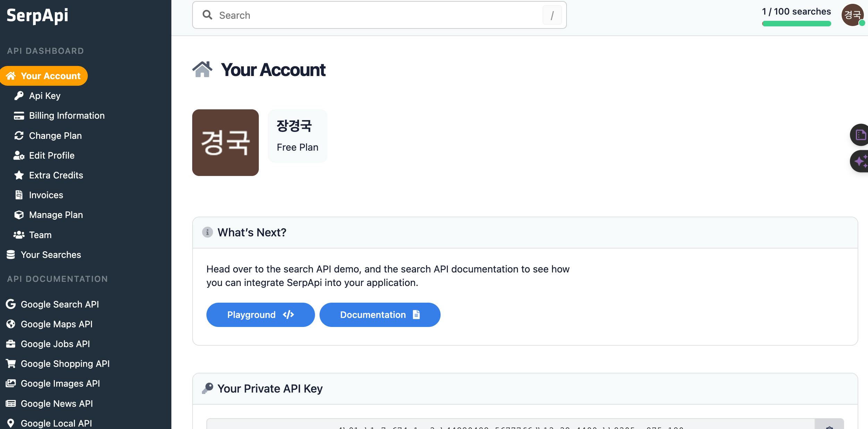Click the database icon for Your Searches
The width and height of the screenshot is (868, 429).
11,255
